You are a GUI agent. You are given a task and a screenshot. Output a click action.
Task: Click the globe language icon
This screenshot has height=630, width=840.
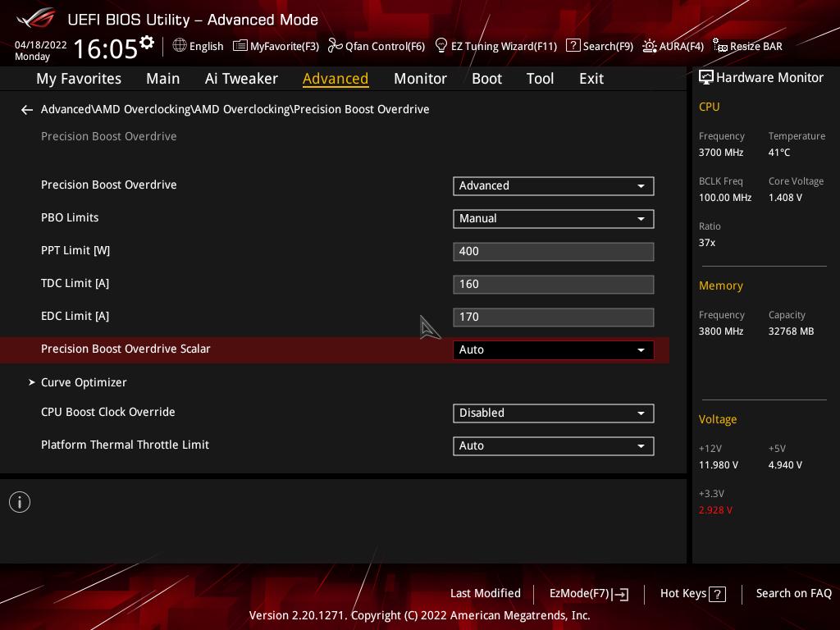click(x=180, y=45)
